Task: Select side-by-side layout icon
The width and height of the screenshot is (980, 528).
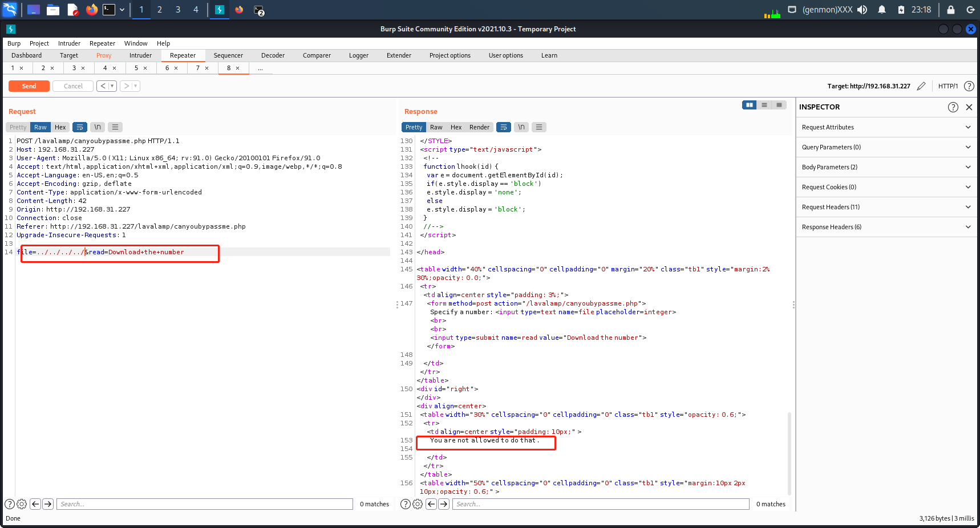Action: (x=750, y=105)
